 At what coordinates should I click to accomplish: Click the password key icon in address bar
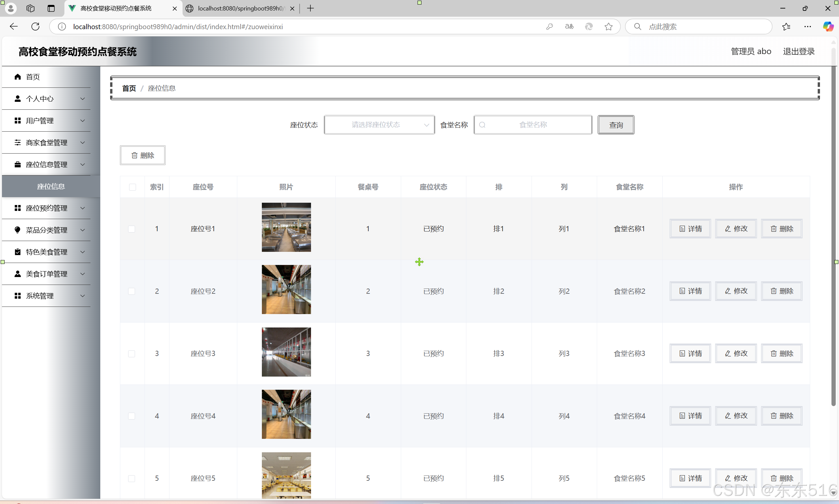549,27
